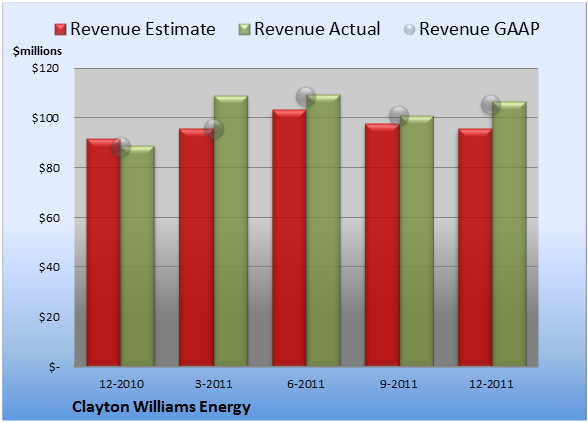Screen dimensions: 588x422
Task: Click the '$60' axis value
Action: coord(49,218)
